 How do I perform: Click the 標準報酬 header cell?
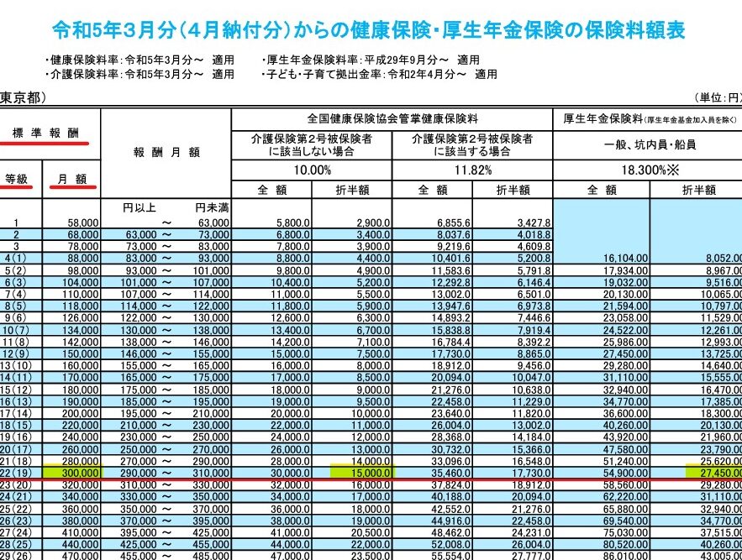(50, 133)
